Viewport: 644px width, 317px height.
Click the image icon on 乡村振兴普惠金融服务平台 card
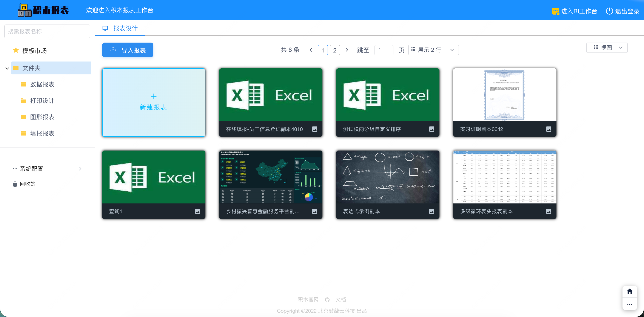pos(314,211)
